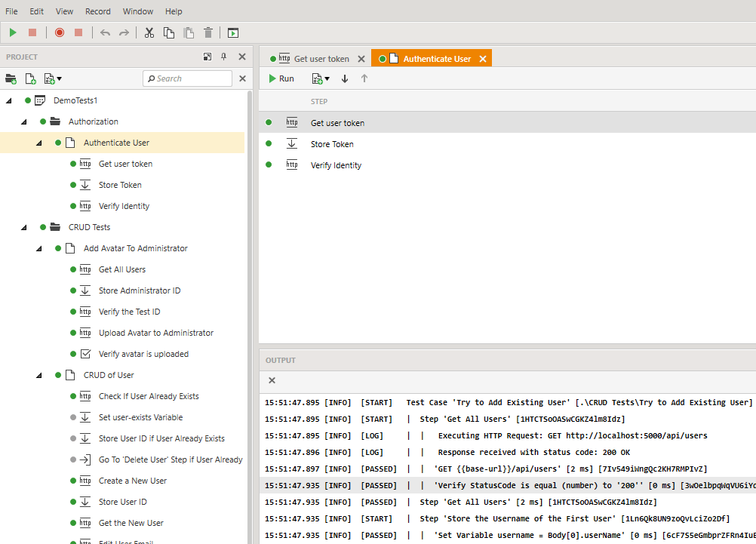This screenshot has width=756, height=544.
Task: Select Check If User Already Exists step
Action: (x=149, y=396)
